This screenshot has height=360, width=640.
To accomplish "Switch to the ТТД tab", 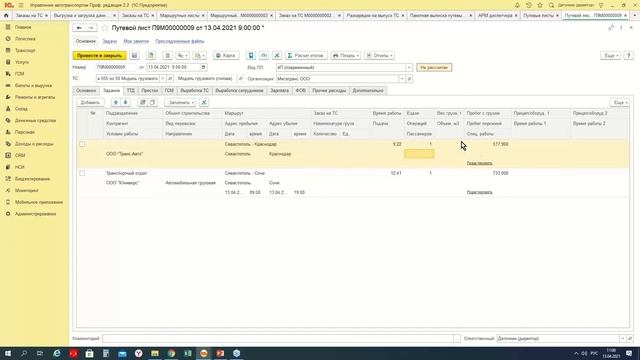I will (x=130, y=91).
